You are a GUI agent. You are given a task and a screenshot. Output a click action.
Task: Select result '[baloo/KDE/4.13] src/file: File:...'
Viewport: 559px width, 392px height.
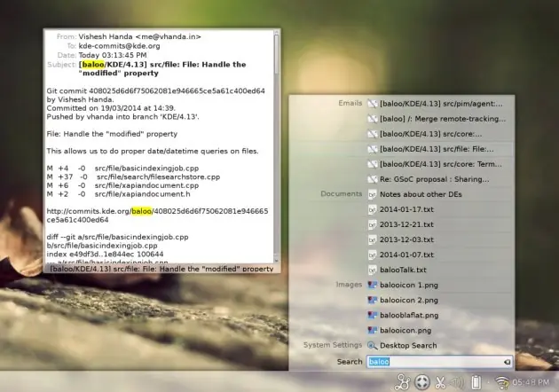click(437, 149)
